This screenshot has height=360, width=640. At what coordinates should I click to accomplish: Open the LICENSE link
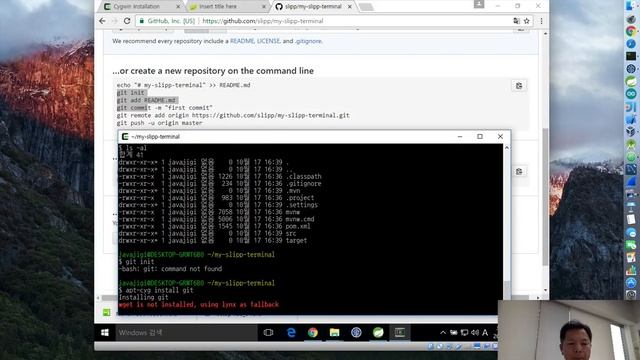pyautogui.click(x=269, y=41)
